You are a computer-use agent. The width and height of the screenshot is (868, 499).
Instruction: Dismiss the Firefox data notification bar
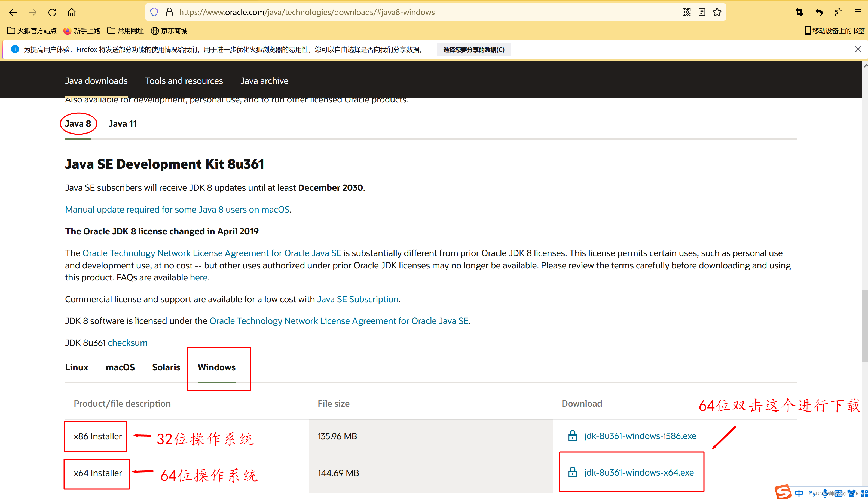[x=858, y=49]
